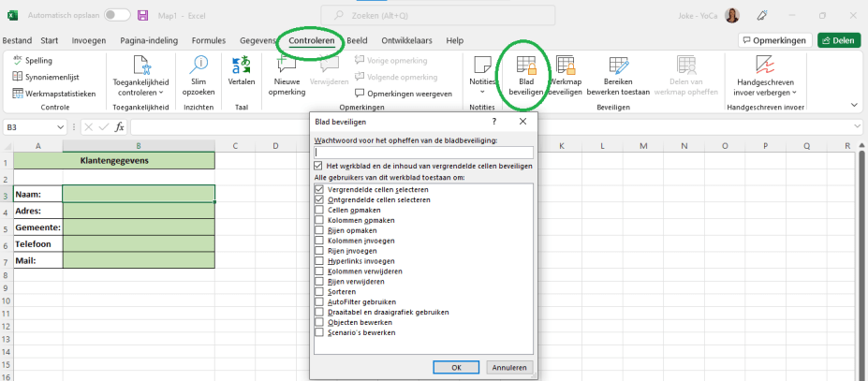Image resolution: width=868 pixels, height=381 pixels.
Task: Run the Spelling check
Action: point(32,60)
